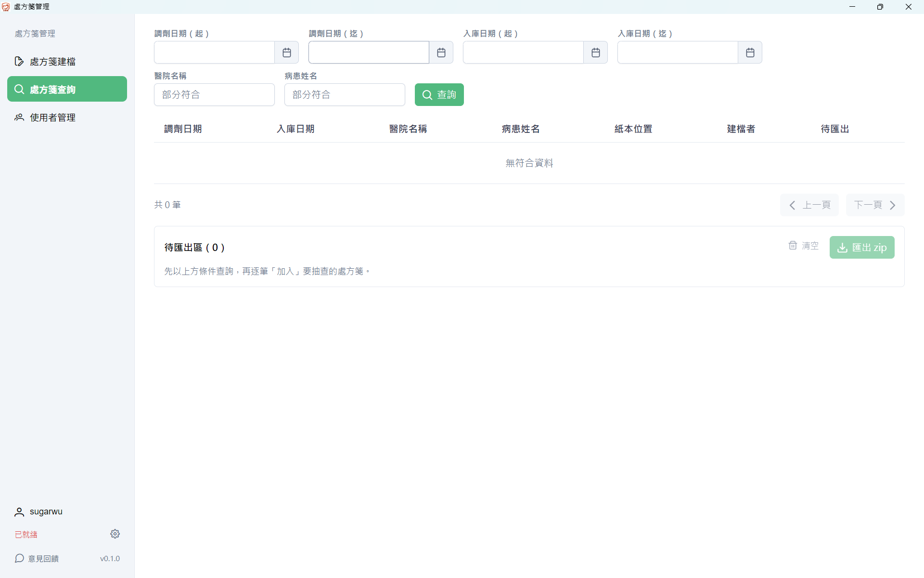Click the 已就緒 status text
The height and width of the screenshot is (578, 924).
click(x=26, y=535)
